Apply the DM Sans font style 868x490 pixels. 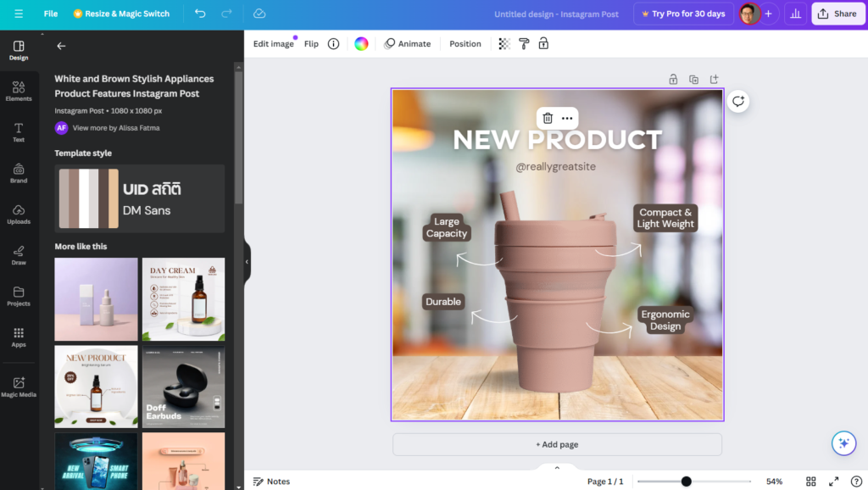147,210
